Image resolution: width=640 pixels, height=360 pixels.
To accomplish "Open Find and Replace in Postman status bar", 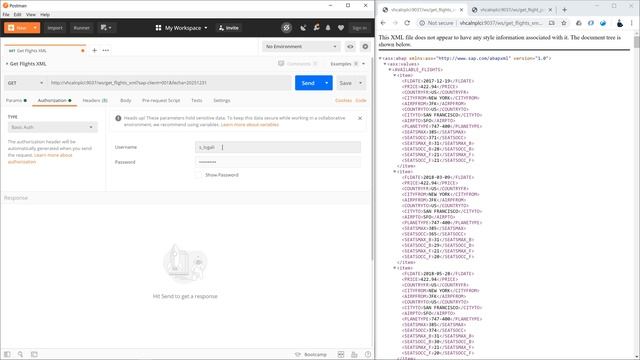I will tap(20, 354).
